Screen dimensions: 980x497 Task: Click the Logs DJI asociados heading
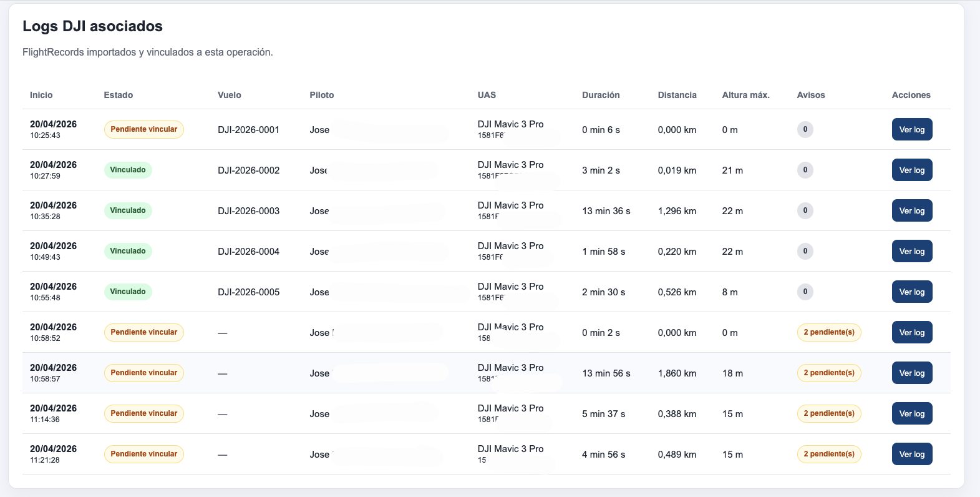pyautogui.click(x=92, y=26)
